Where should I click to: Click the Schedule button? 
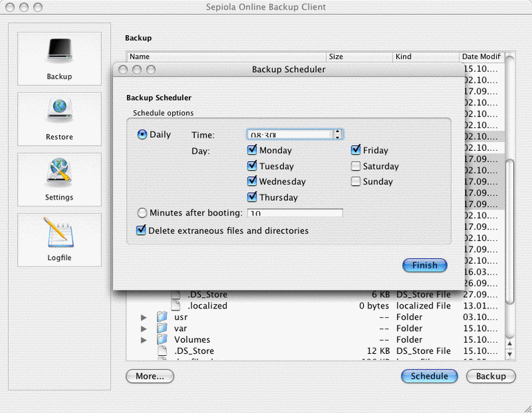click(x=429, y=376)
